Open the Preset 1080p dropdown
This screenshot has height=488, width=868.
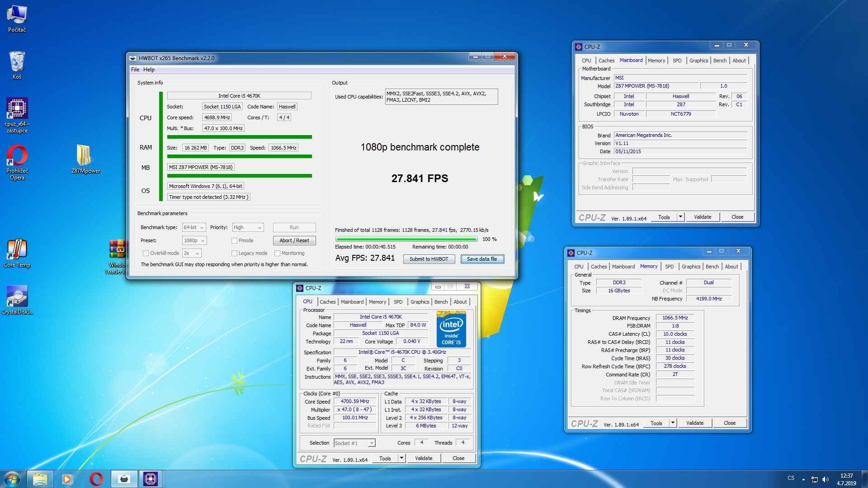194,240
